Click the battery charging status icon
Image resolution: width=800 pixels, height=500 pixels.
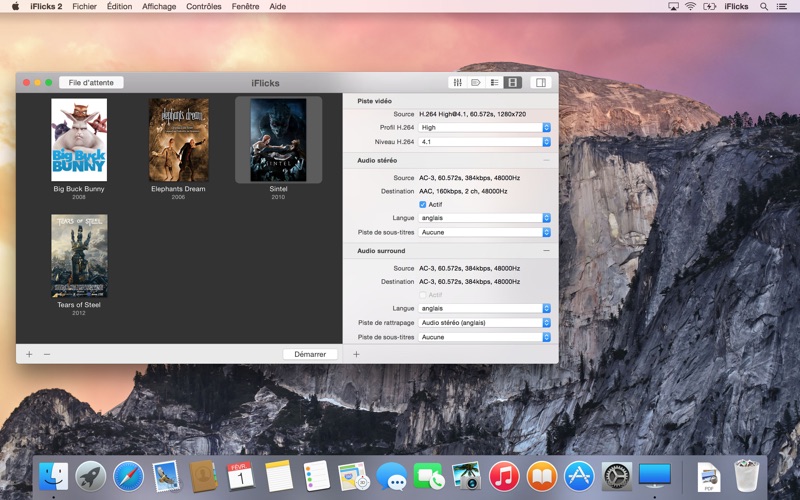coord(710,7)
